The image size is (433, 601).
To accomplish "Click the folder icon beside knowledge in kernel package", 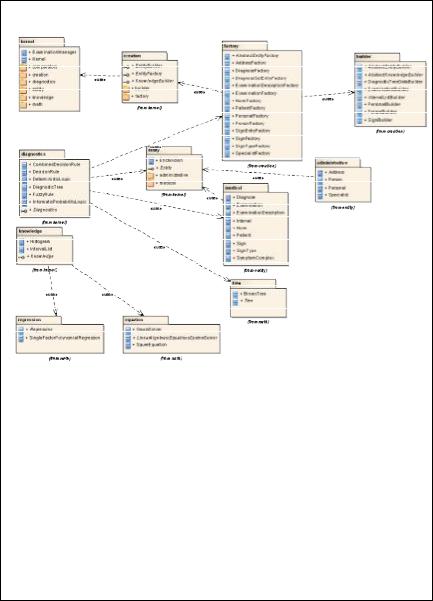I will [x=23, y=97].
